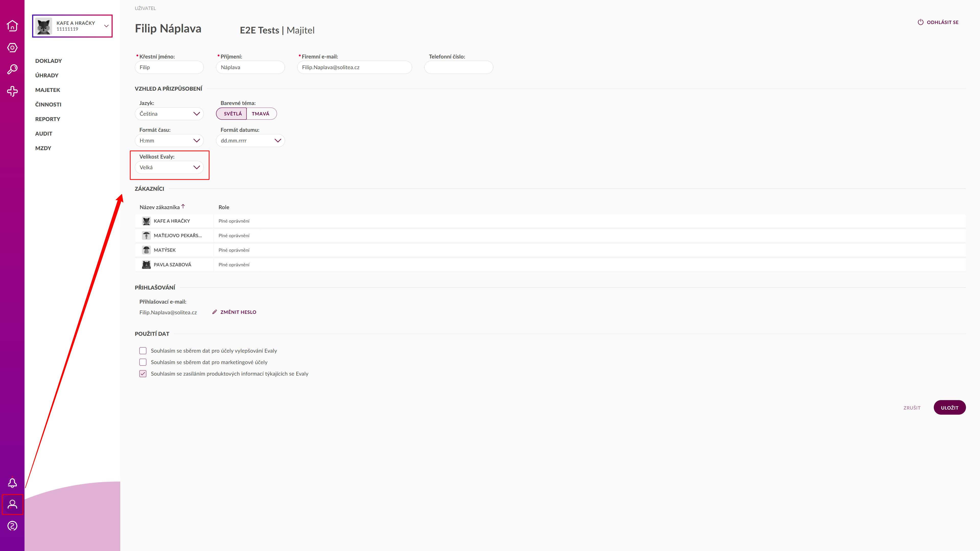Open the hexagon settings icon in the sidebar
980x551 pixels.
pos(12,47)
